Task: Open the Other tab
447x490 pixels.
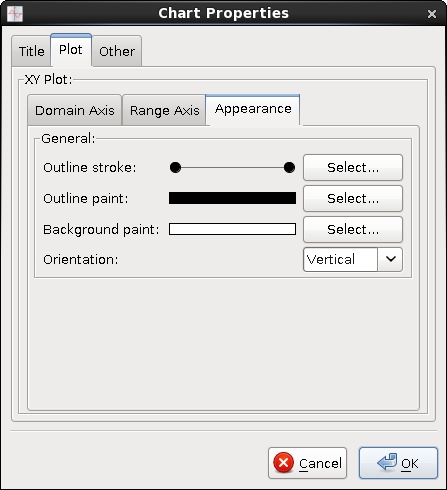Action: coord(117,51)
